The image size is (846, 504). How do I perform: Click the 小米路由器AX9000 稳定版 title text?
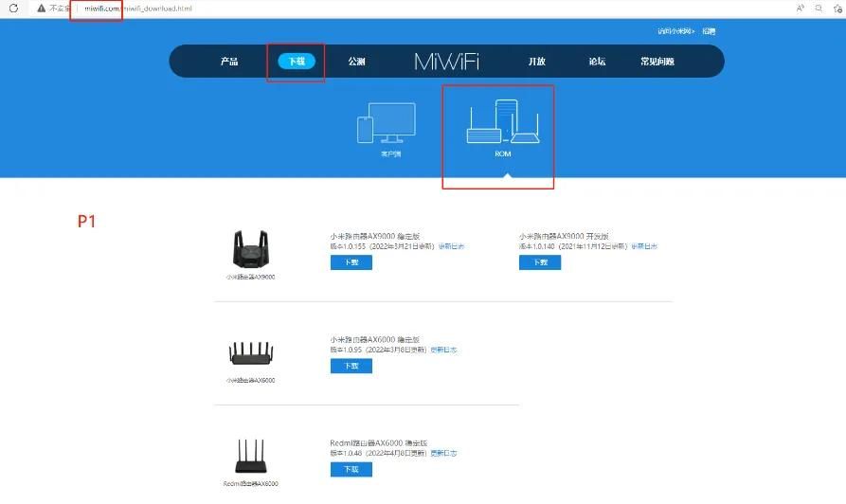point(375,236)
